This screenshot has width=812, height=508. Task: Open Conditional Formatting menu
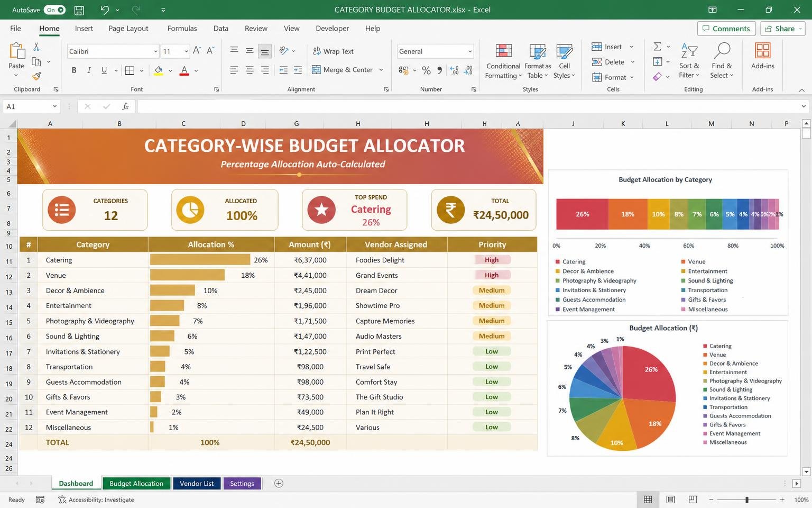[503, 61]
